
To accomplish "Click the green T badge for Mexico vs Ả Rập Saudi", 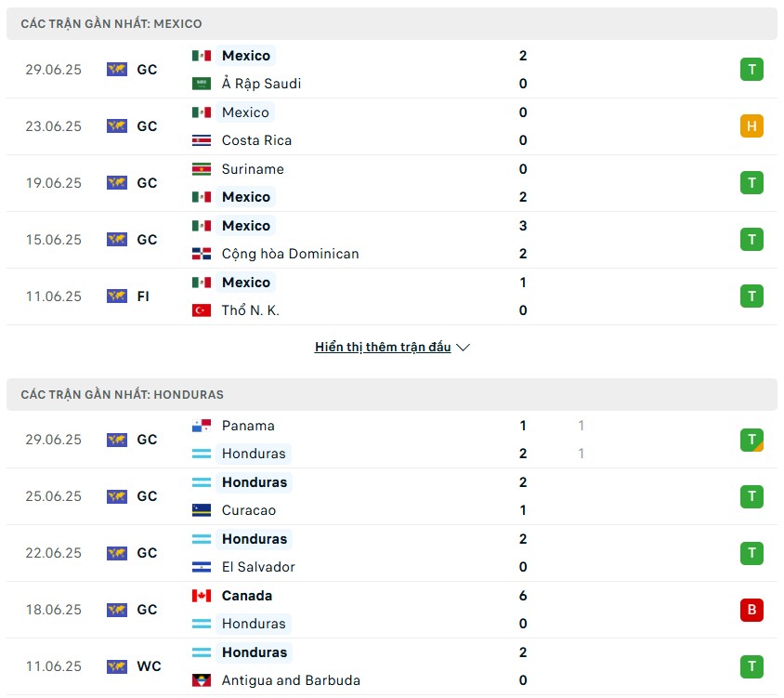I will coord(751,70).
